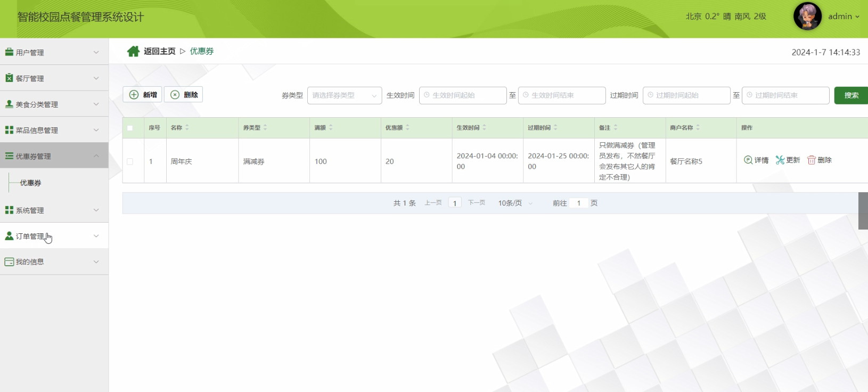Sort by 满额 column arrows
Viewport: 868px width, 392px height.
click(331, 127)
